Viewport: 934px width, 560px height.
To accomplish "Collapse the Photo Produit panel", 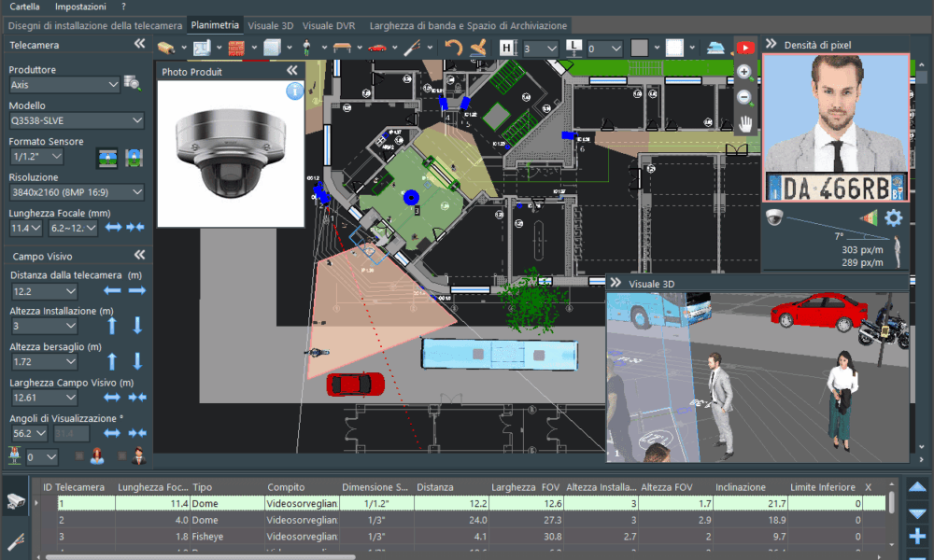I will click(x=291, y=70).
